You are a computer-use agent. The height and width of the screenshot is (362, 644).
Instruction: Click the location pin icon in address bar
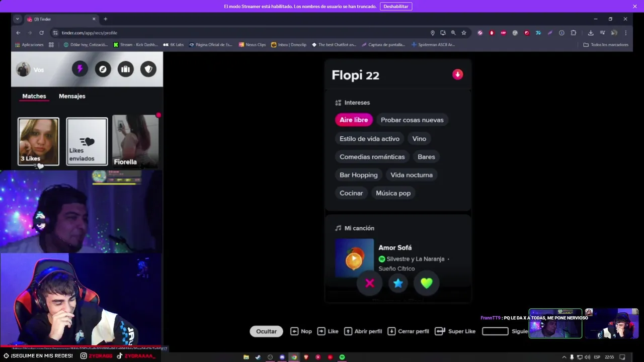point(433,33)
